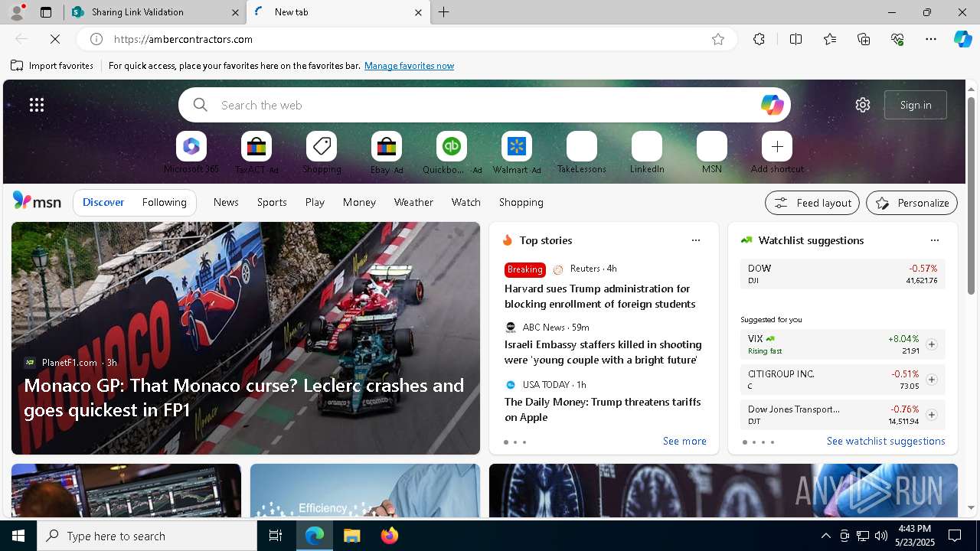Open the Edge profile icon
The image size is (980, 551).
[x=16, y=12]
